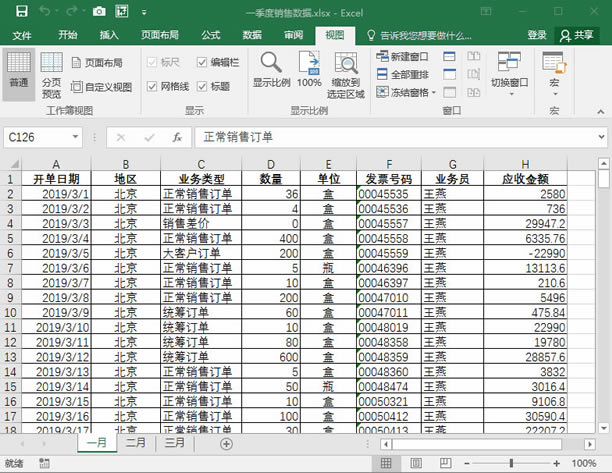This screenshot has width=612, height=473.
Task: Open the camera tool in quick access
Action: point(99,11)
